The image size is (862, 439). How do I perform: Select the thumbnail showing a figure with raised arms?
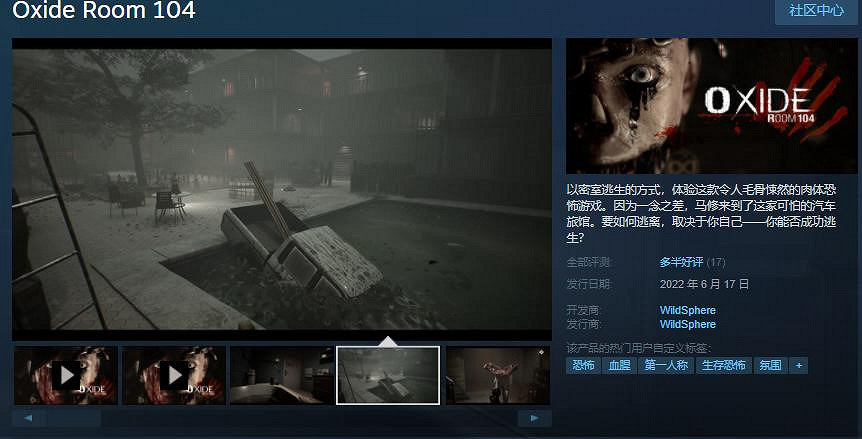(x=498, y=375)
